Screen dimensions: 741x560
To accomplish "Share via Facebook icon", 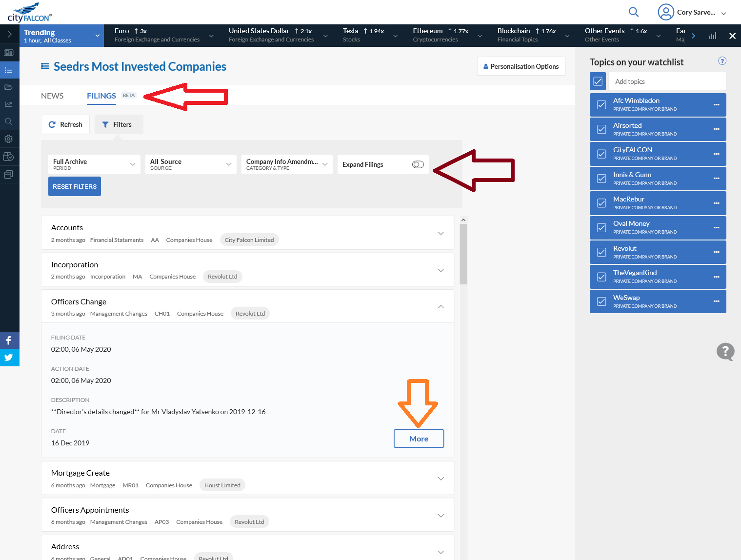I will 9,340.
